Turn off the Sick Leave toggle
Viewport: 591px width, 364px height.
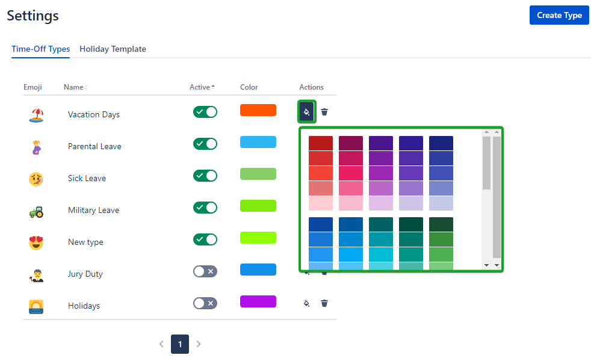[x=205, y=176]
